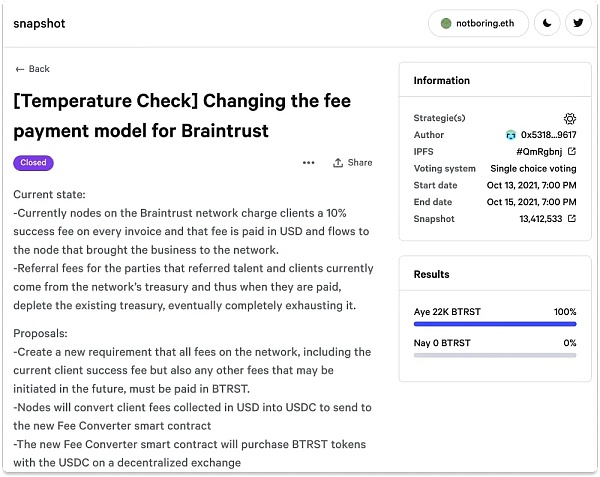
Task: Open snapshot block 13,412,533 link
Action: (538, 219)
